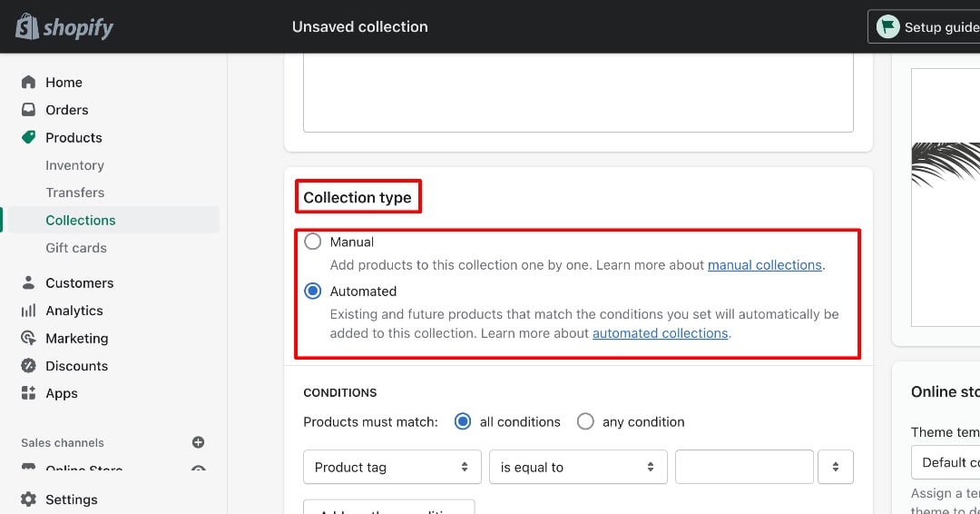The height and width of the screenshot is (514, 980).
Task: Click inside the description text area
Action: (x=578, y=92)
